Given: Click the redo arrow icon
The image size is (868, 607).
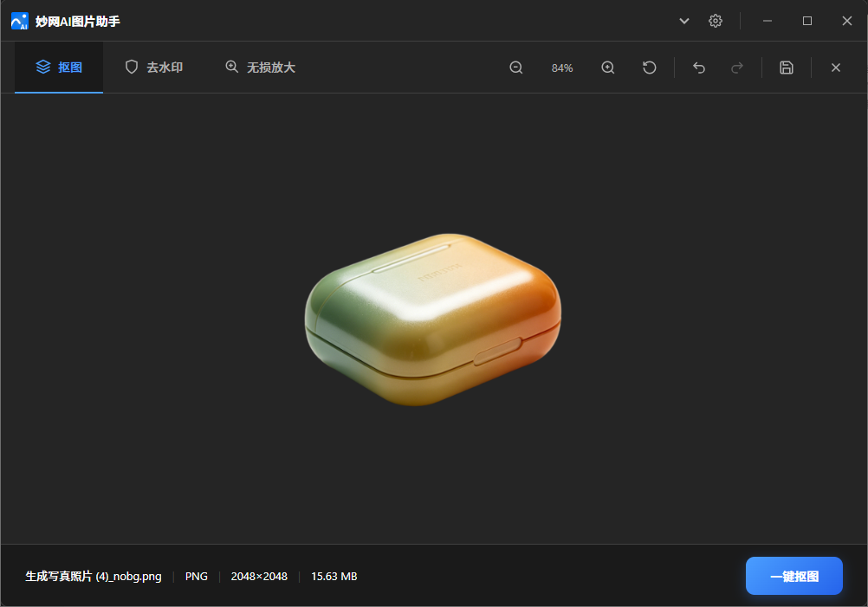Looking at the screenshot, I should click(737, 68).
